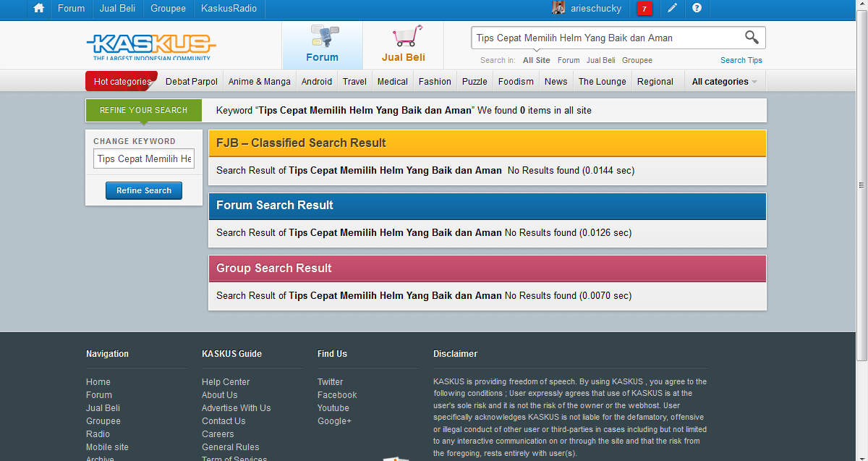This screenshot has height=461, width=868.
Task: Select the Hot categories label
Action: (x=122, y=81)
